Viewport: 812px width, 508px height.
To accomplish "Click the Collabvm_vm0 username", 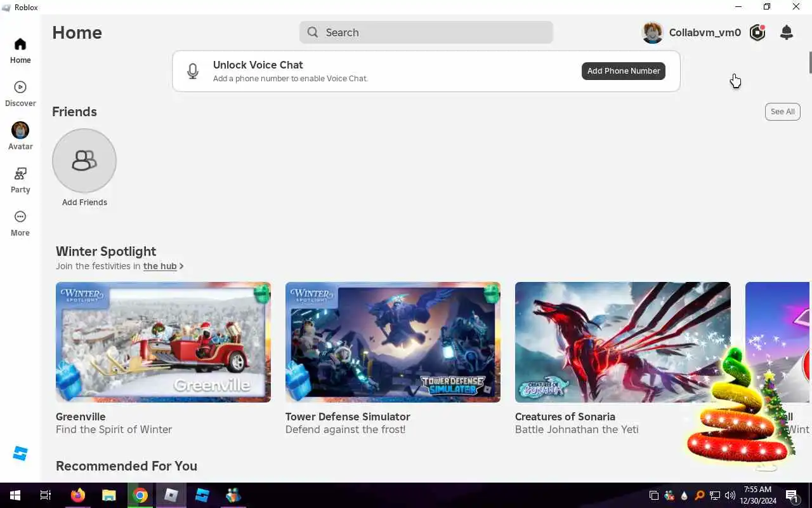I will point(705,32).
